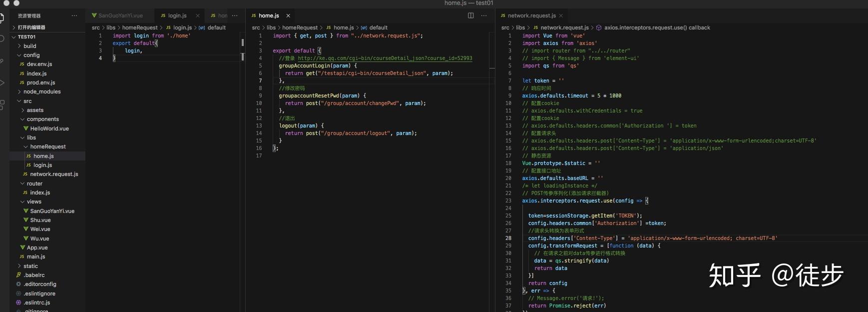
Task: Collapse the router folder
Action: click(23, 183)
